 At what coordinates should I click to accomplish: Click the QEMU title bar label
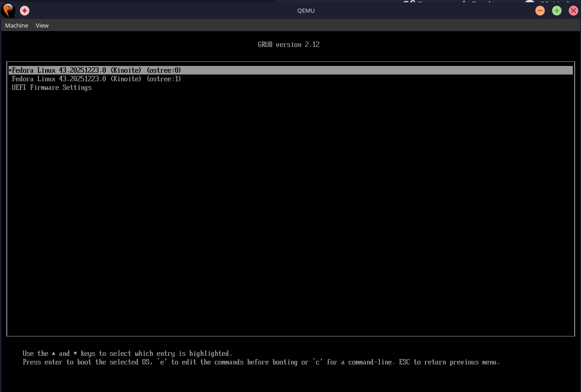tap(306, 10)
